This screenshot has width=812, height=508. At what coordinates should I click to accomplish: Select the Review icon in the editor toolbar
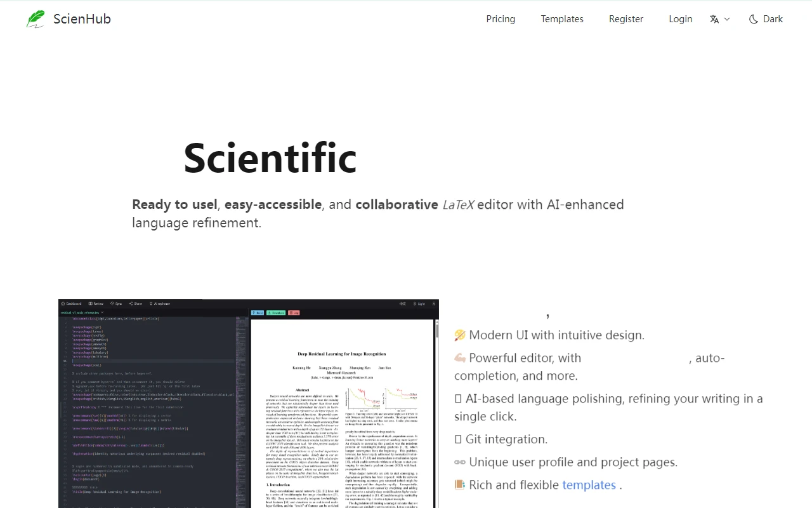(95, 304)
